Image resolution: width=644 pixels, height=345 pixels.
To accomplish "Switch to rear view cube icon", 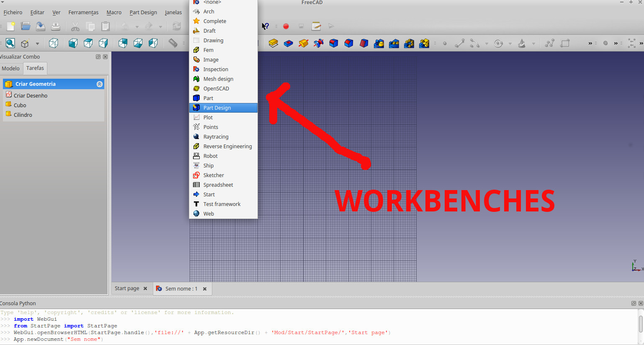I will click(x=123, y=43).
